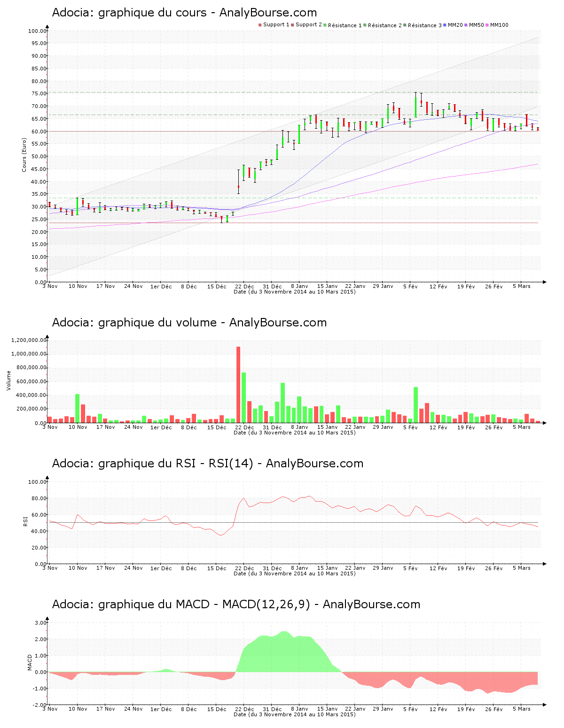Select the Résistance 2 legend label
The width and height of the screenshot is (564, 728).
385,25
